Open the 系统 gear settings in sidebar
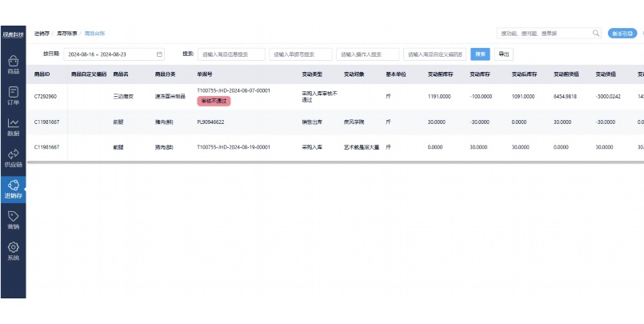 pyautogui.click(x=13, y=251)
